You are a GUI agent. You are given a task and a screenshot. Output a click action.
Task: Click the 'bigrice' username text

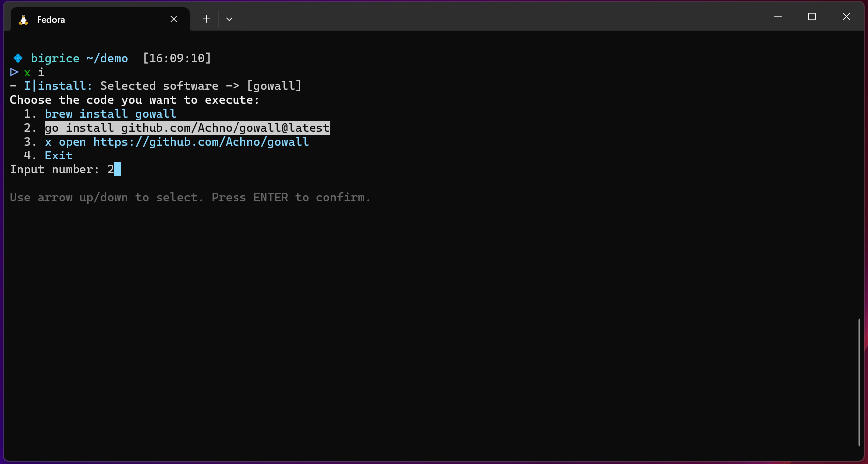pyautogui.click(x=55, y=58)
